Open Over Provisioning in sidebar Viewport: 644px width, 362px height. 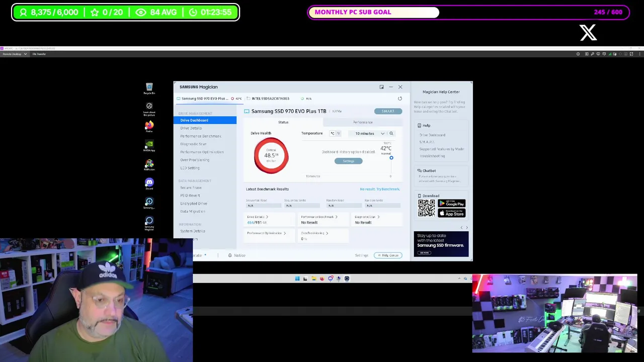click(x=195, y=160)
